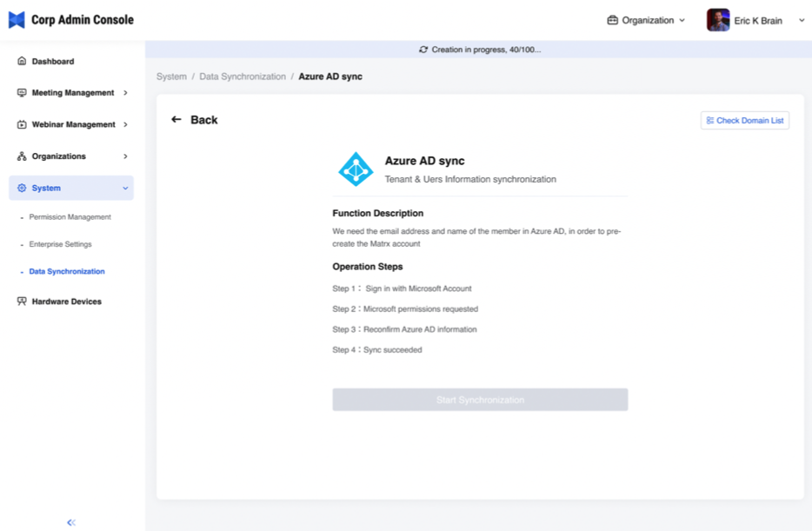812x531 pixels.
Task: Open Permission Management submenu item
Action: (70, 217)
